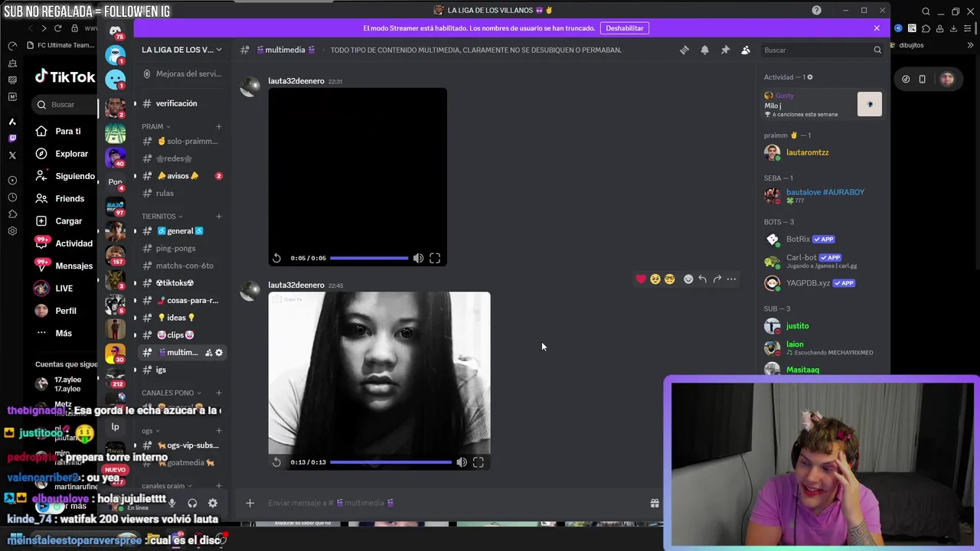Click the Discord help question mark icon
The height and width of the screenshot is (551, 980).
click(x=816, y=10)
